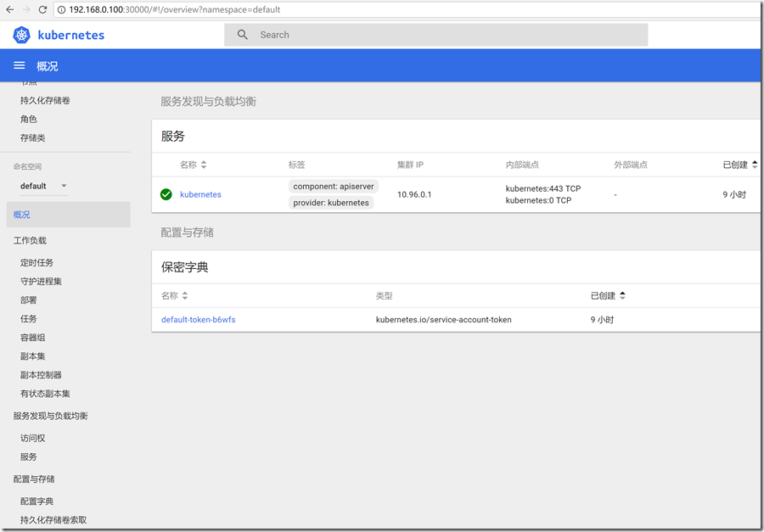Image resolution: width=764 pixels, height=532 pixels.
Task: Select 角色 in sidebar
Action: tap(28, 119)
